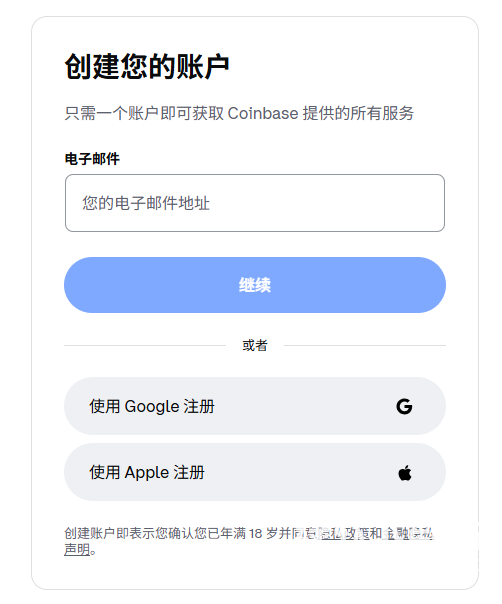Click the 电子邮件 field label
Screen dimensions: 502x604
92,159
